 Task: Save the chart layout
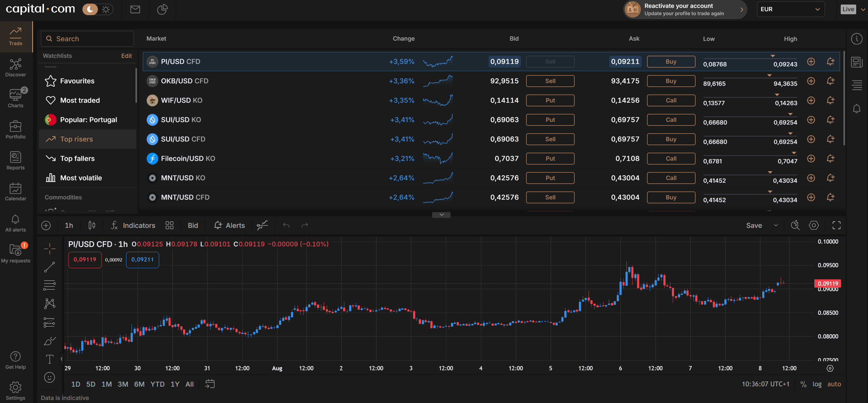754,225
